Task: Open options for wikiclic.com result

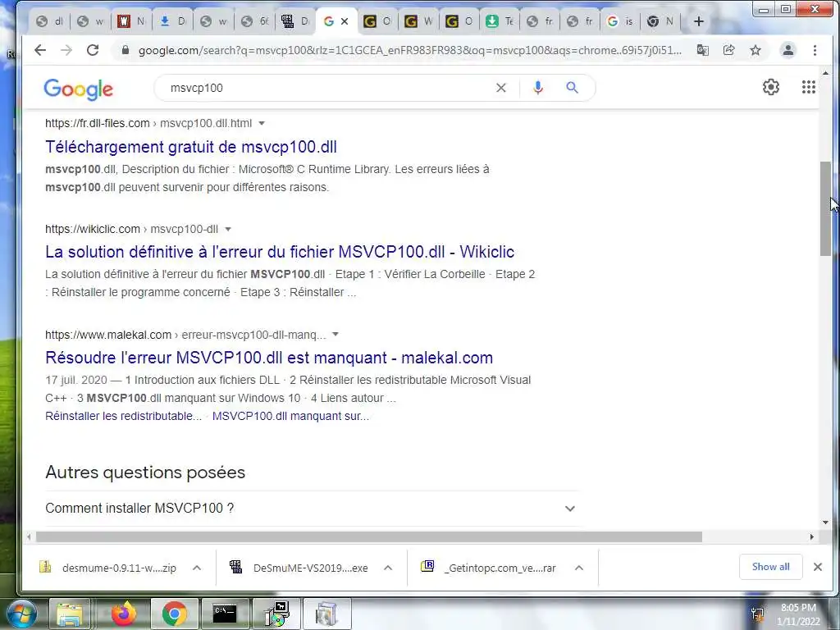Action: [228, 230]
